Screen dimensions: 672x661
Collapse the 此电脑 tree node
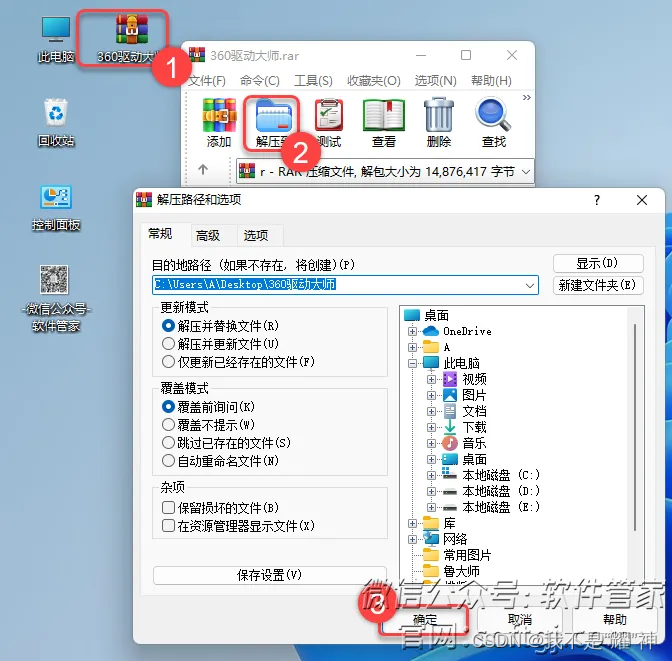(x=412, y=364)
